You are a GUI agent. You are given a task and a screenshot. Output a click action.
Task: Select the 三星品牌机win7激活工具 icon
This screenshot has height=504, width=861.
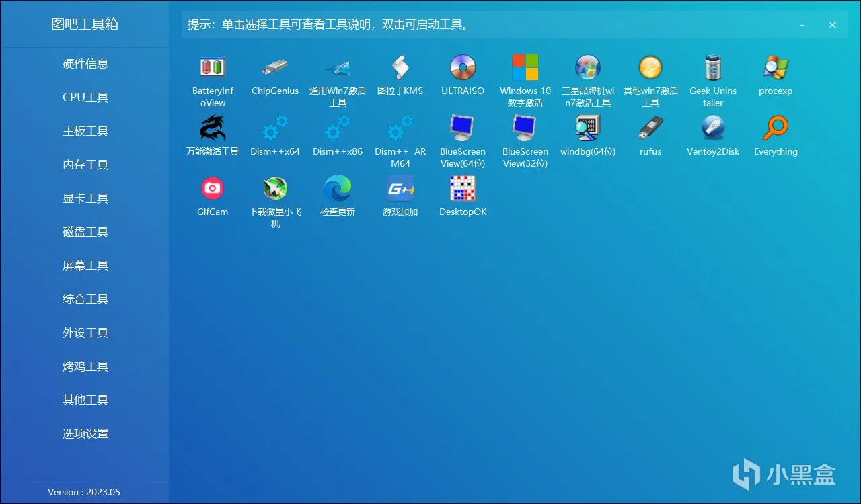click(x=588, y=67)
